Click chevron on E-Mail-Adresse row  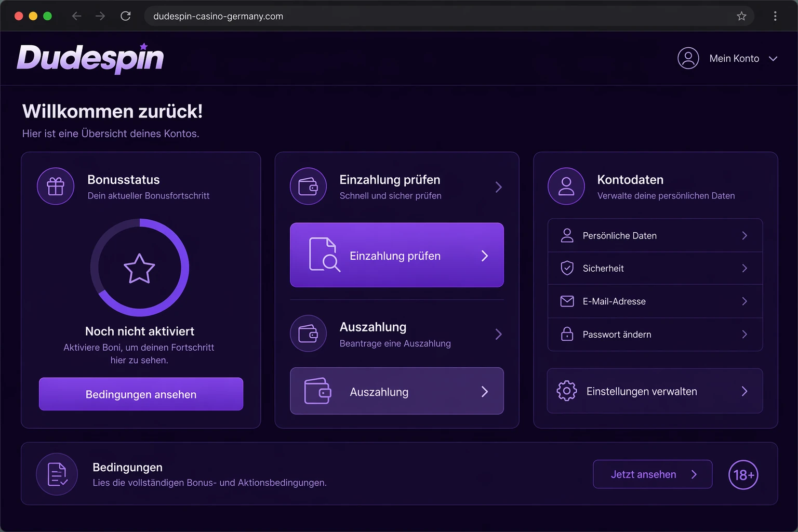(744, 301)
